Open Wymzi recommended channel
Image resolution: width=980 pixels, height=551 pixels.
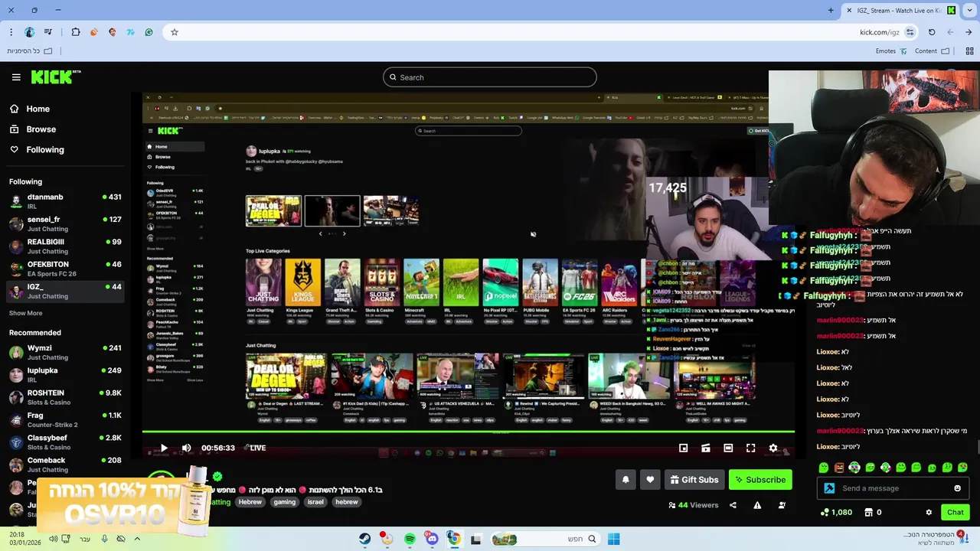tap(64, 352)
